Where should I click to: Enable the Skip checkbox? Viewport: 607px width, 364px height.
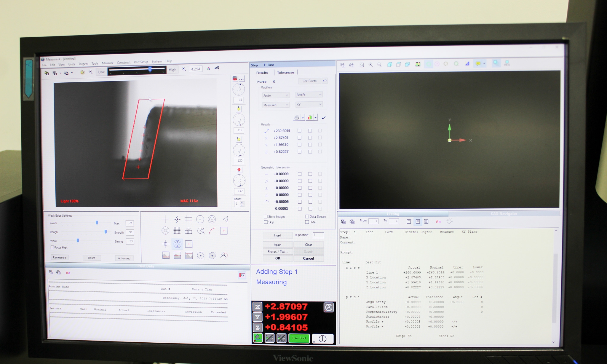pyautogui.click(x=266, y=222)
